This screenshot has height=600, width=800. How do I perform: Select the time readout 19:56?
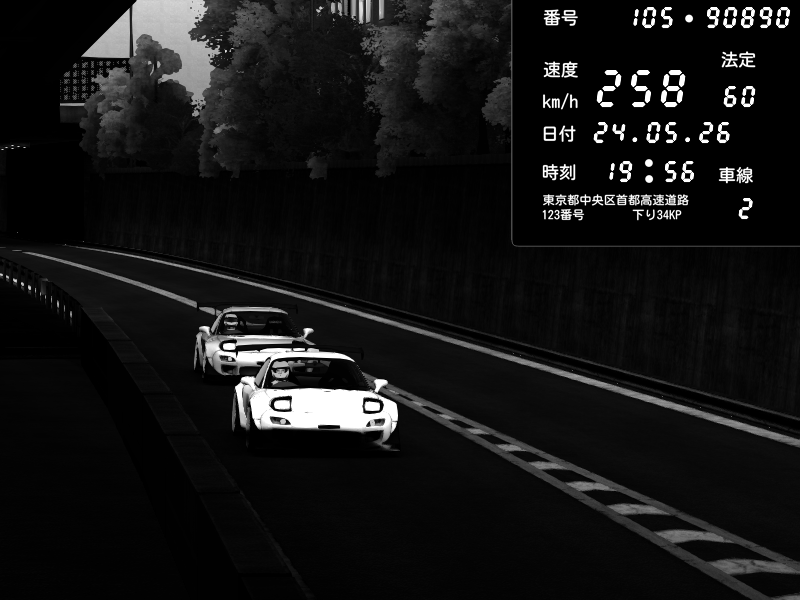pos(652,171)
